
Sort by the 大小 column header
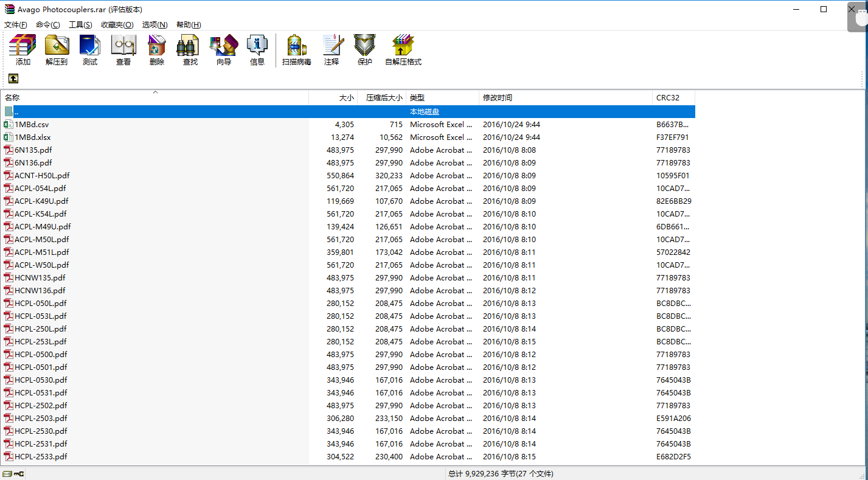tap(333, 97)
